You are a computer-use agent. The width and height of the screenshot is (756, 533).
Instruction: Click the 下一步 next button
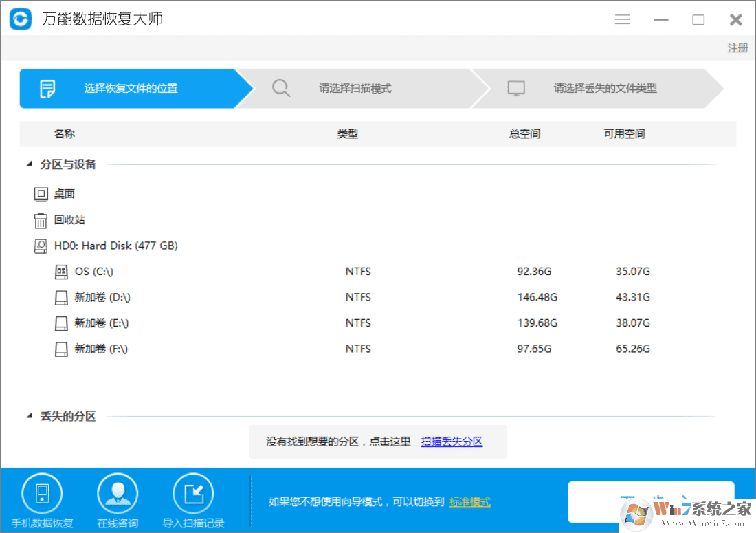[x=650, y=502]
